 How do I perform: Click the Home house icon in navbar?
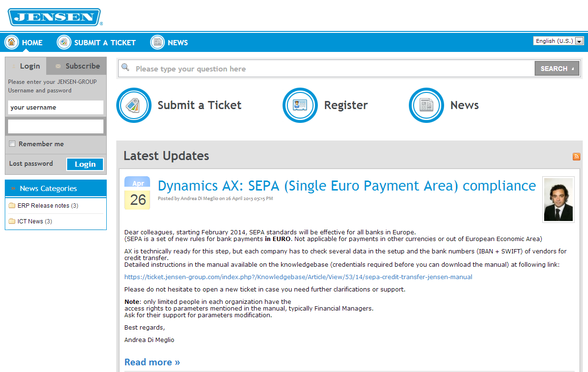[12, 42]
